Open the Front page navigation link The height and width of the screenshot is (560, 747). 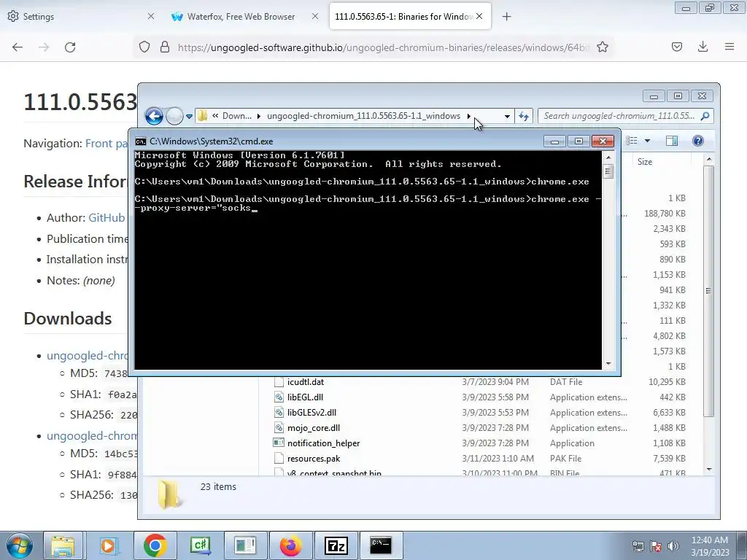[x=107, y=144]
